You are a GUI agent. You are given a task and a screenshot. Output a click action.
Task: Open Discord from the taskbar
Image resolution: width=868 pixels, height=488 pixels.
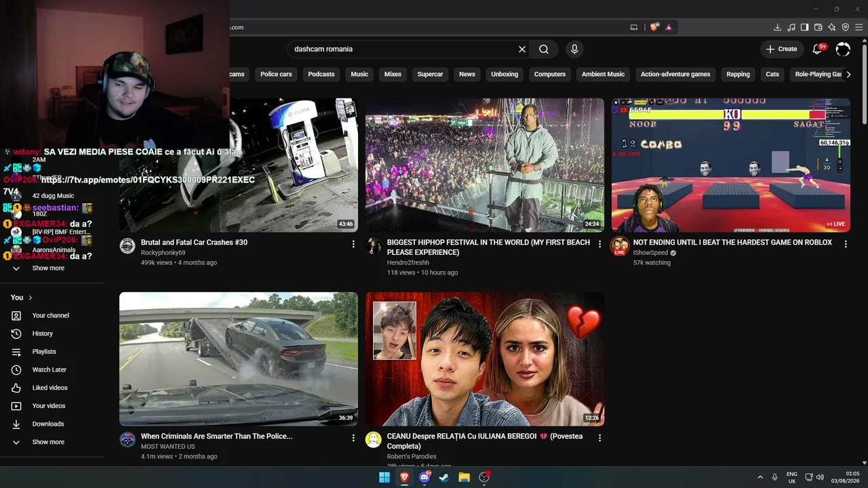(x=425, y=477)
